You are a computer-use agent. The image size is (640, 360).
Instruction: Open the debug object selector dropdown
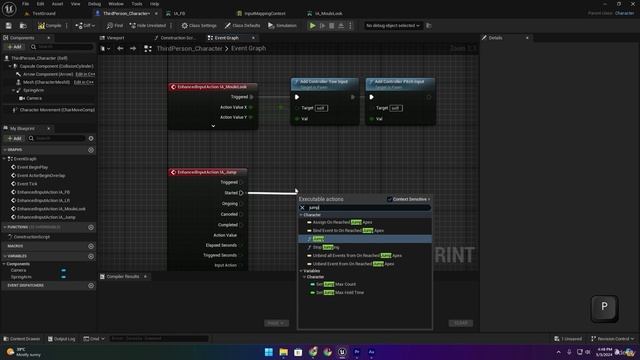[x=392, y=26]
